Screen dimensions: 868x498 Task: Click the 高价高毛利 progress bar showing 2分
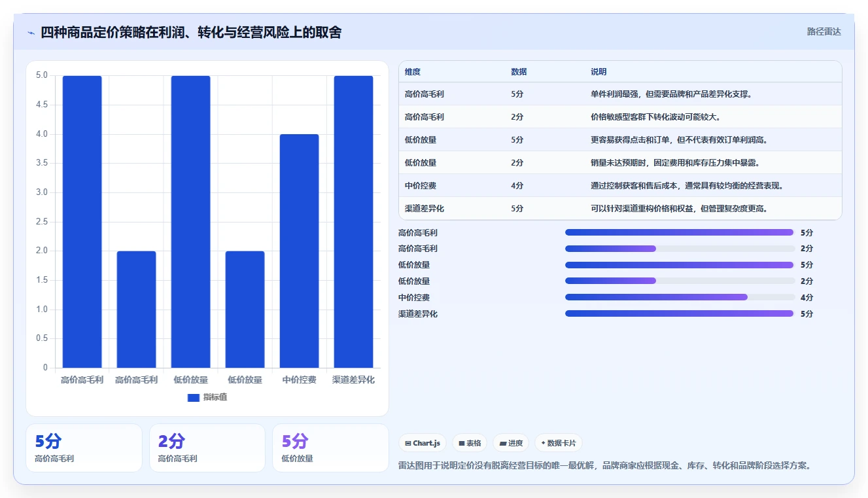(680, 249)
